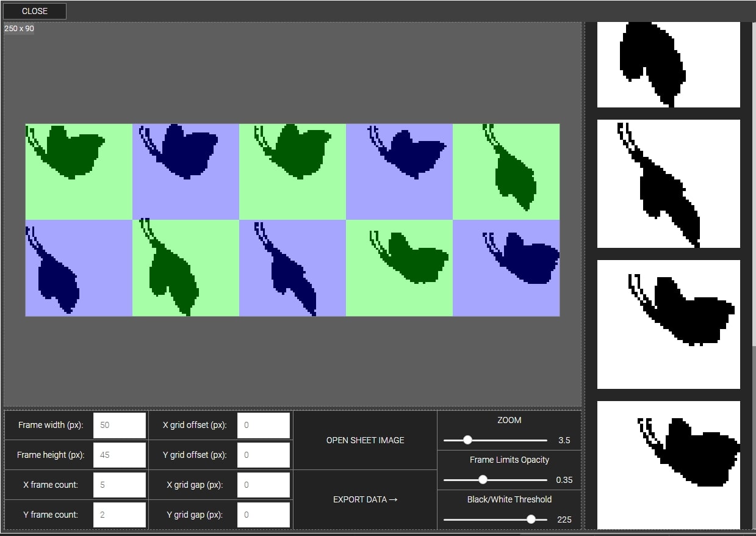Screen dimensions: 756x536
Task: Select the top-right green leaf frame
Action: (506, 172)
